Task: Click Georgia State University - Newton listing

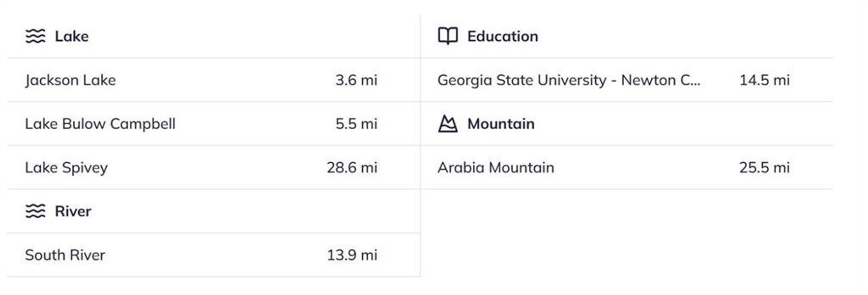Action: pyautogui.click(x=569, y=80)
